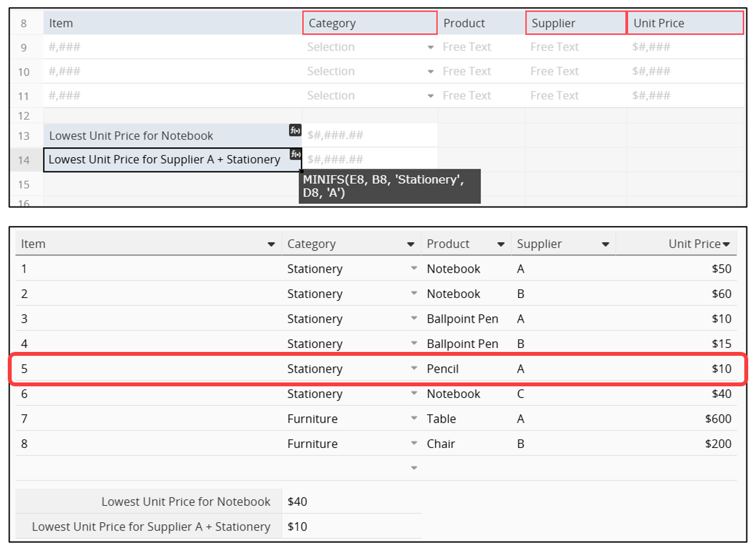Open the Item column filter arrow
The width and height of the screenshot is (756, 548).
coord(271,245)
